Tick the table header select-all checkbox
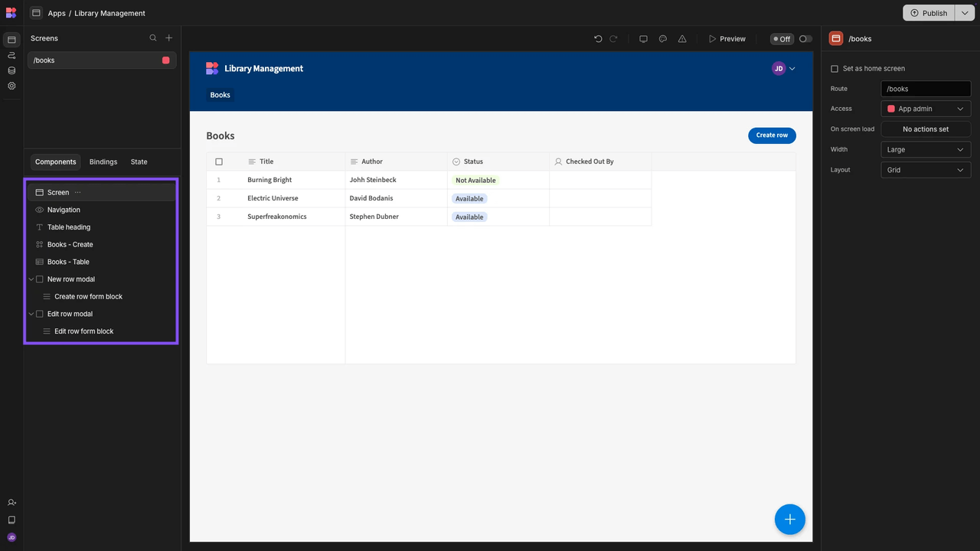The image size is (980, 551). click(219, 161)
